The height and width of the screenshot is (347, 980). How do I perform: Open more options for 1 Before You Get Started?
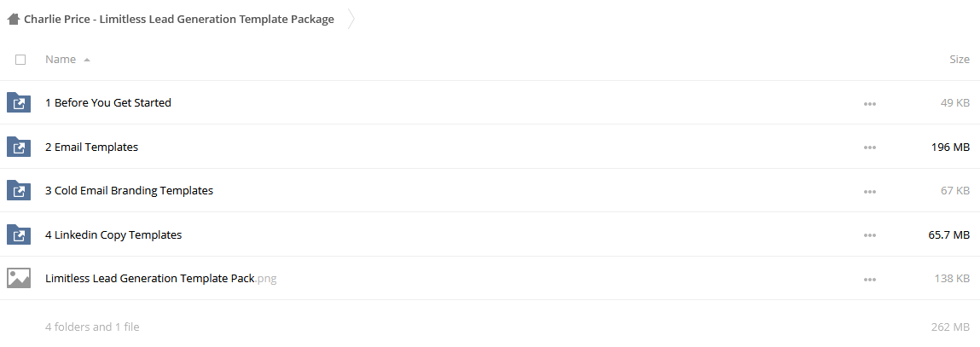(869, 104)
